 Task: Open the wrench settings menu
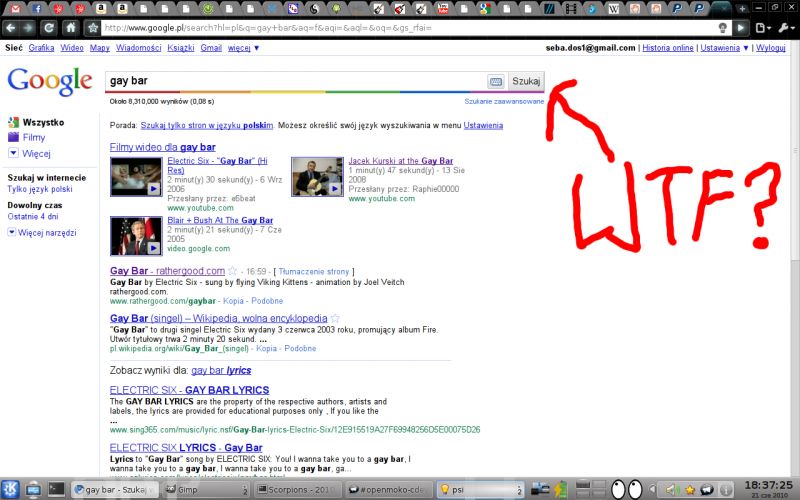click(785, 28)
